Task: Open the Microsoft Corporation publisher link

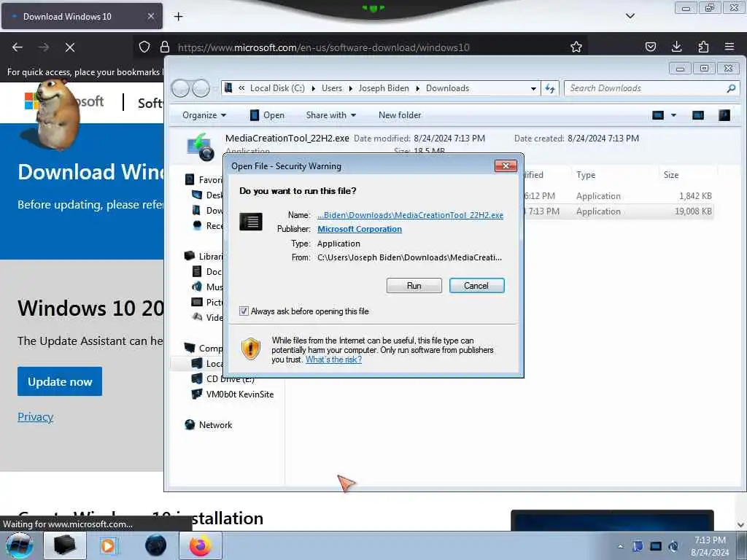Action: [x=360, y=229]
